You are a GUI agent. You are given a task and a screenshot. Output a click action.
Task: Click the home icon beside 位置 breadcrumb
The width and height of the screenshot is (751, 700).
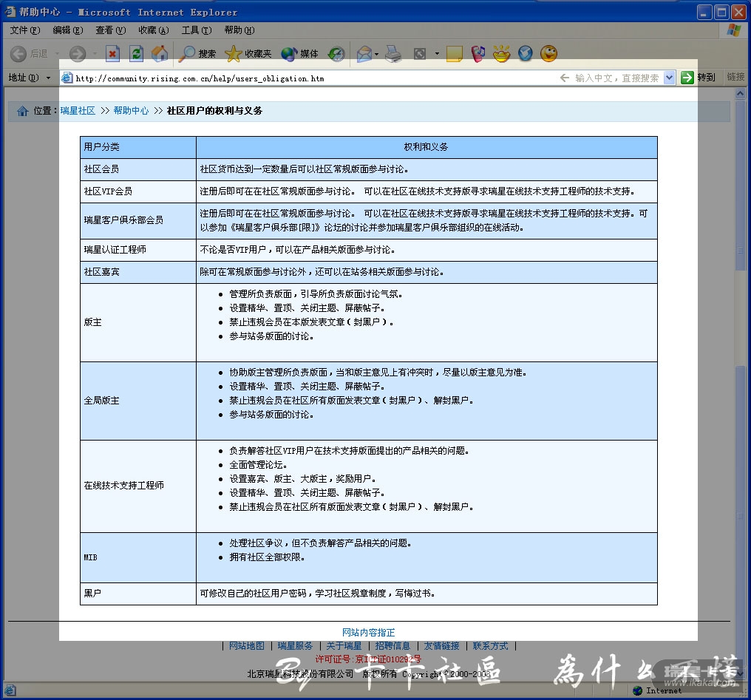pos(22,111)
